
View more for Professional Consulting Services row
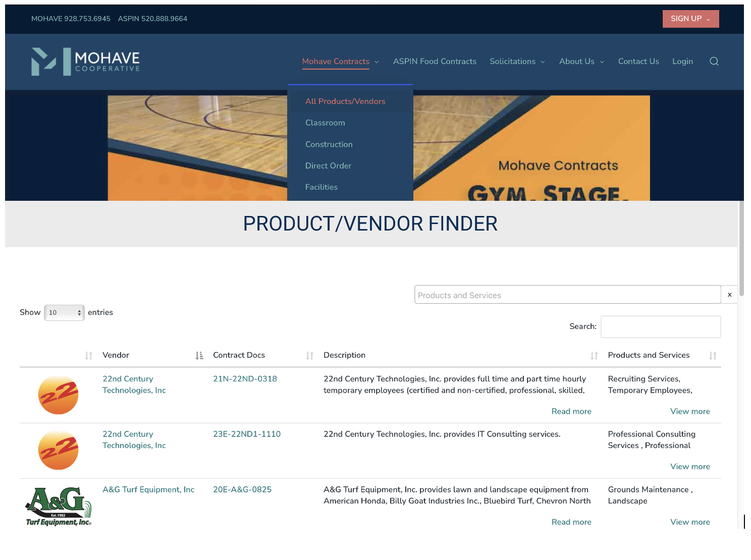coord(690,467)
